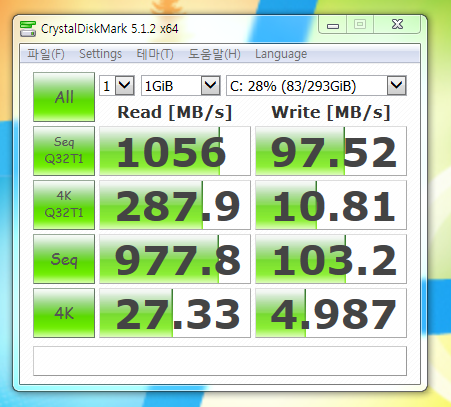Run all benchmarks with the All button

(x=64, y=97)
